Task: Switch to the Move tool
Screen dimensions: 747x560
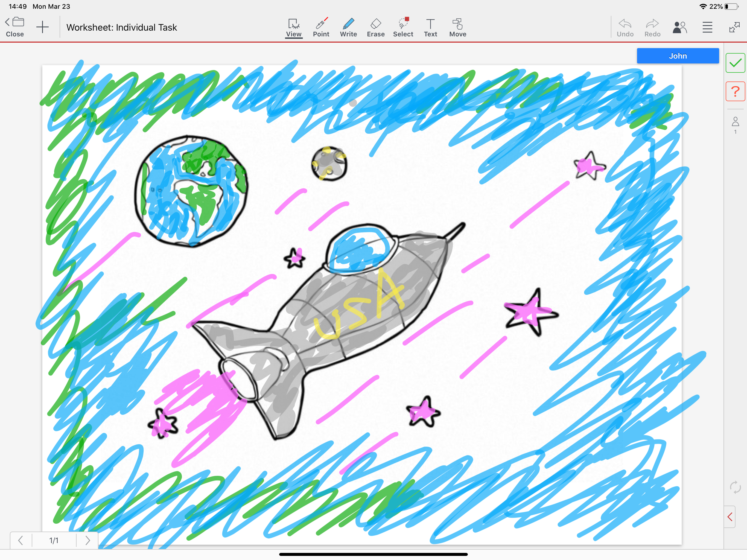Action: coord(458,27)
